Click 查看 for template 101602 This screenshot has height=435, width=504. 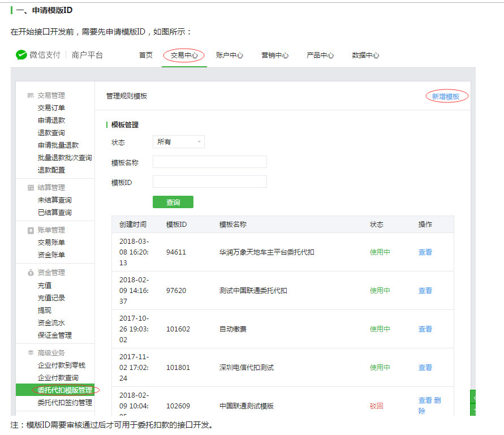click(425, 329)
